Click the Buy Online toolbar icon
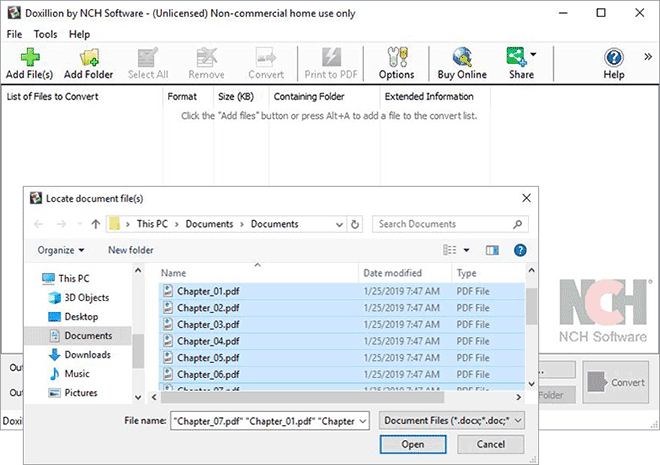This screenshot has width=660, height=465. point(462,64)
